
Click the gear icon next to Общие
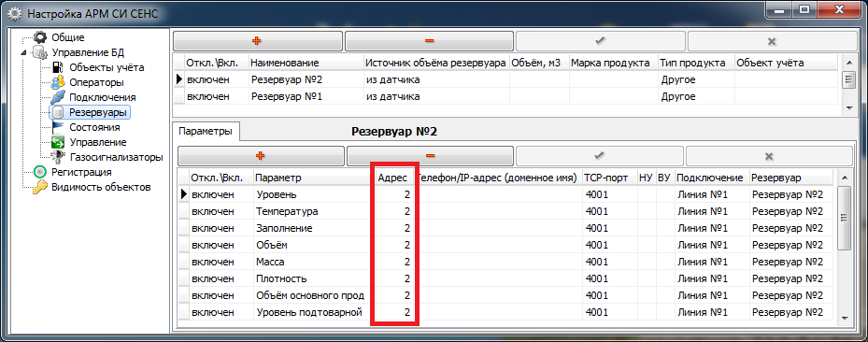pyautogui.click(x=40, y=37)
